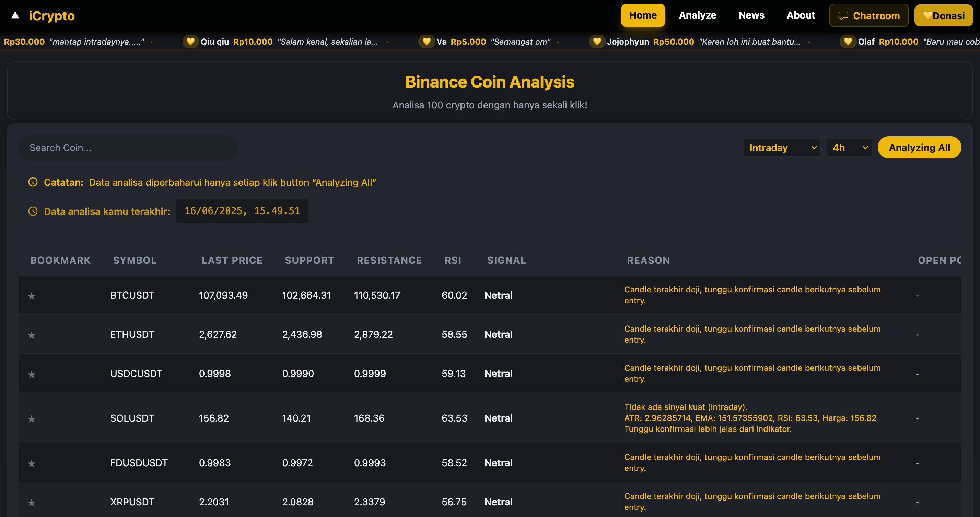Click the REASON column header

(x=648, y=261)
